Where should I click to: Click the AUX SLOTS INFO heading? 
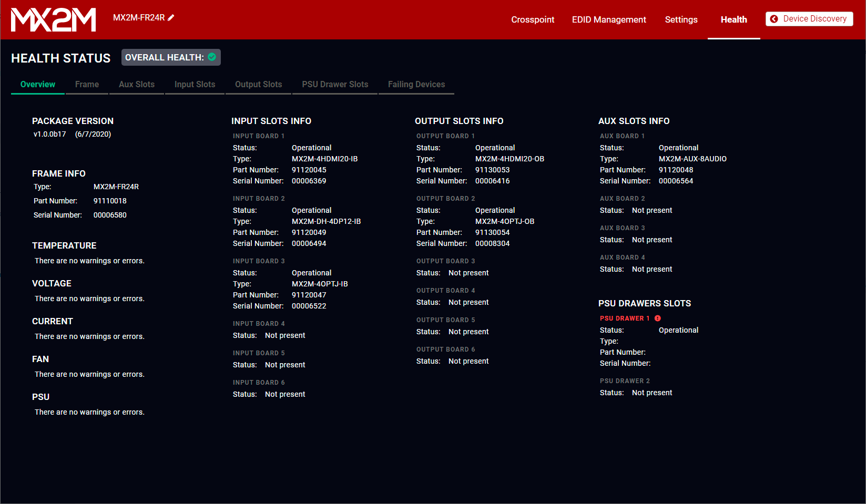click(x=634, y=121)
